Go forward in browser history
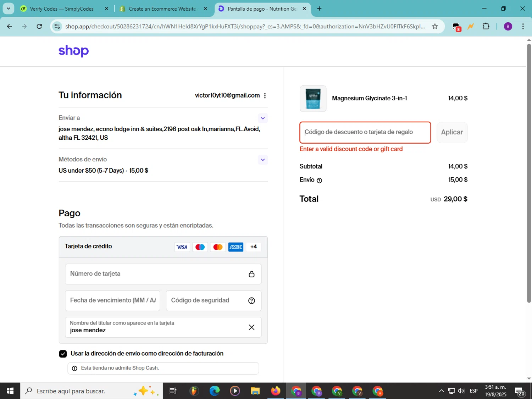Image resolution: width=532 pixels, height=399 pixels. (24, 27)
